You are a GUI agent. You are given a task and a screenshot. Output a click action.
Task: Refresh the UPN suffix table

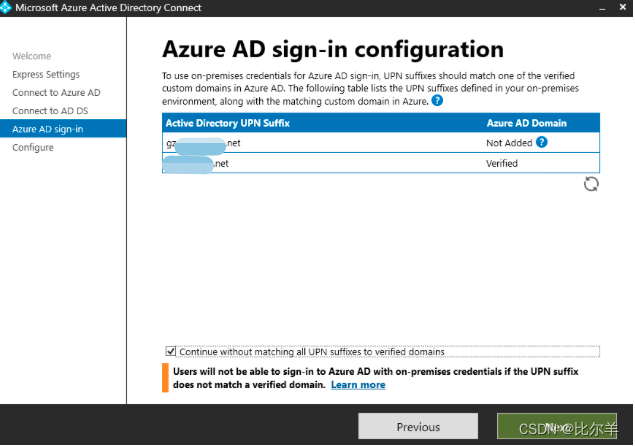tap(591, 184)
